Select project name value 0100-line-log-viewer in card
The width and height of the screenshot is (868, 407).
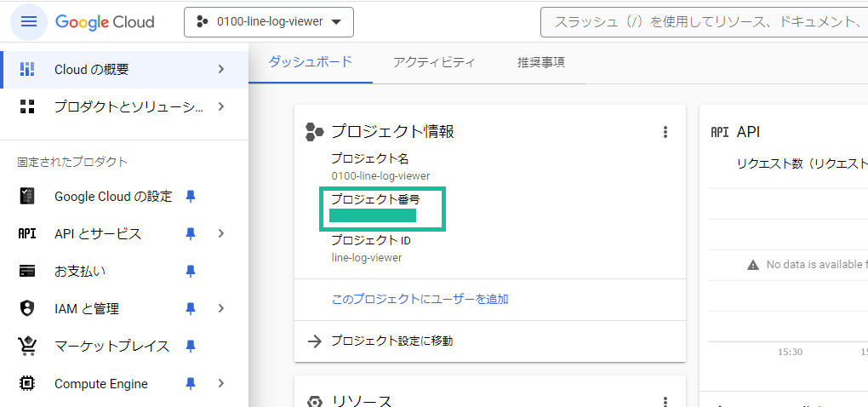pos(380,176)
